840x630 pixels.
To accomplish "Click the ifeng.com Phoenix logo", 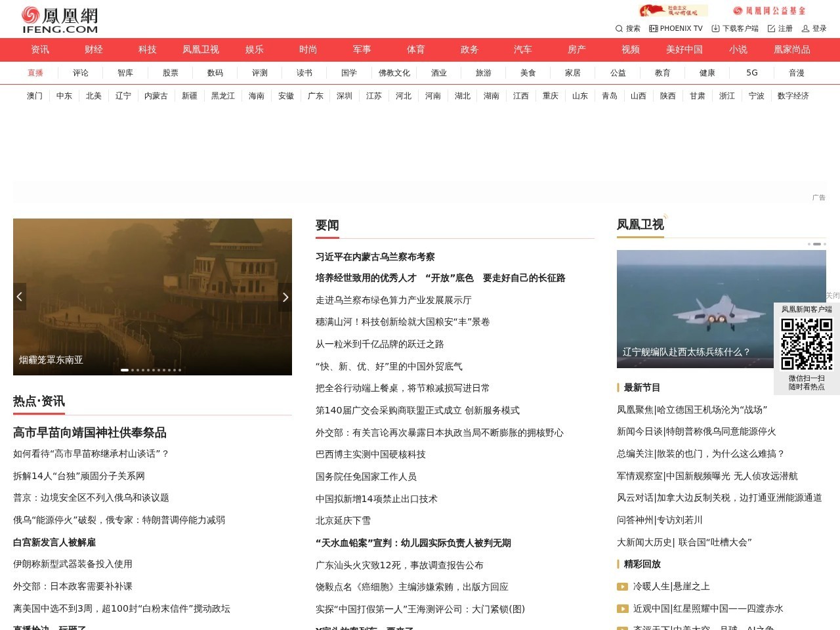I will [x=60, y=20].
